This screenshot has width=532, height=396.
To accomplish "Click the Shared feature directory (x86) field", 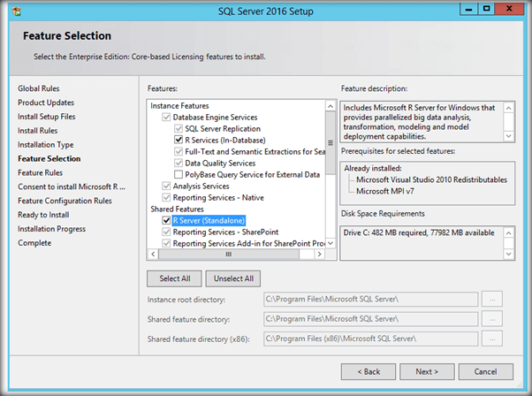I will point(371,339).
